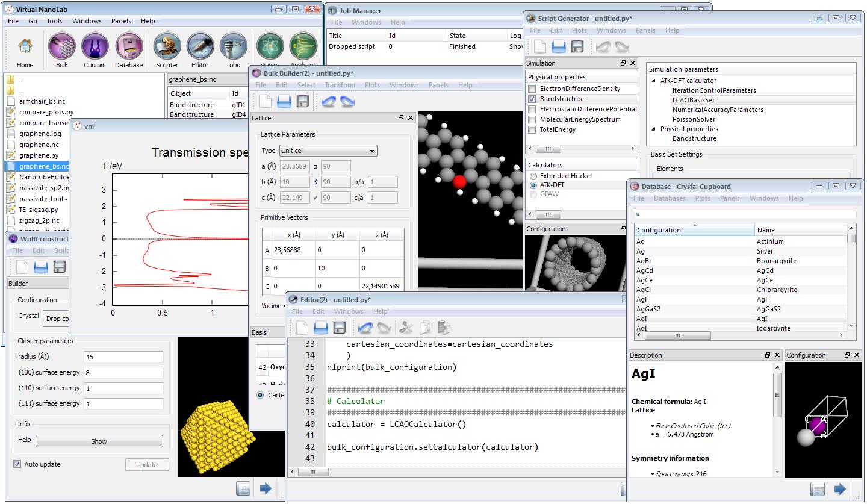Open Databases menu in Crystal Cupboard

670,198
